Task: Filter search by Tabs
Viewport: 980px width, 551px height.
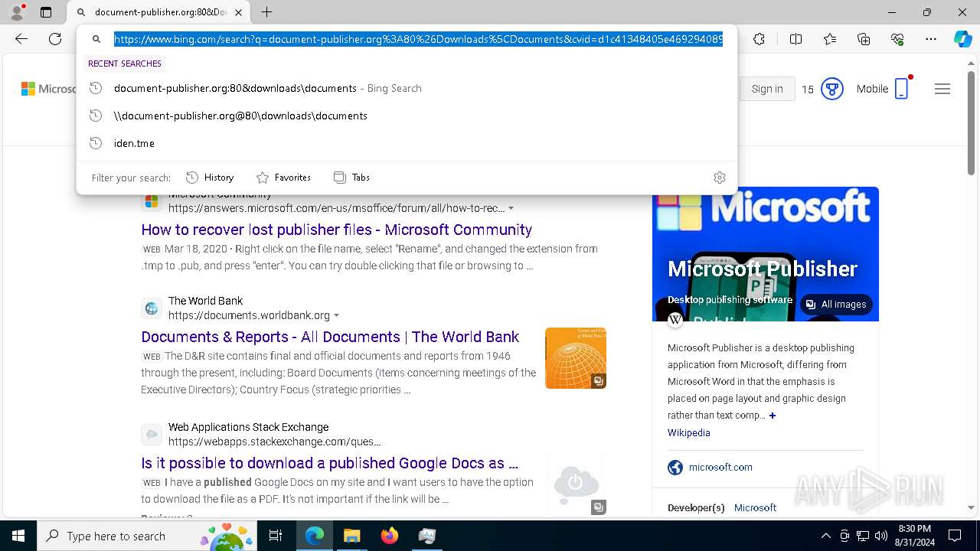Action: [351, 178]
